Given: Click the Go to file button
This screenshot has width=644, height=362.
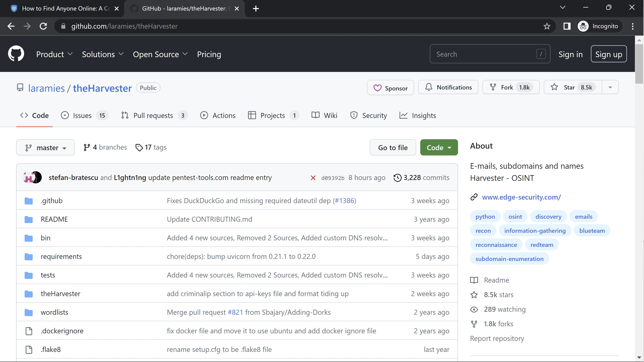Looking at the screenshot, I should point(393,148).
